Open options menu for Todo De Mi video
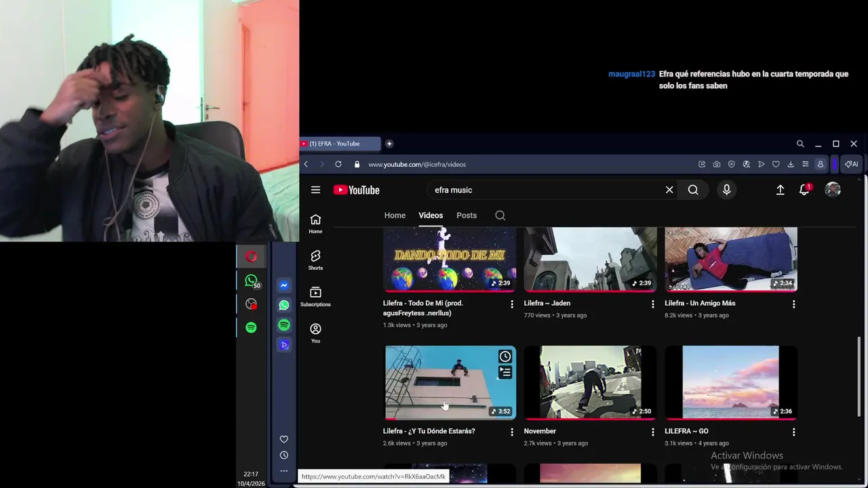The height and width of the screenshot is (488, 868). pyautogui.click(x=512, y=304)
